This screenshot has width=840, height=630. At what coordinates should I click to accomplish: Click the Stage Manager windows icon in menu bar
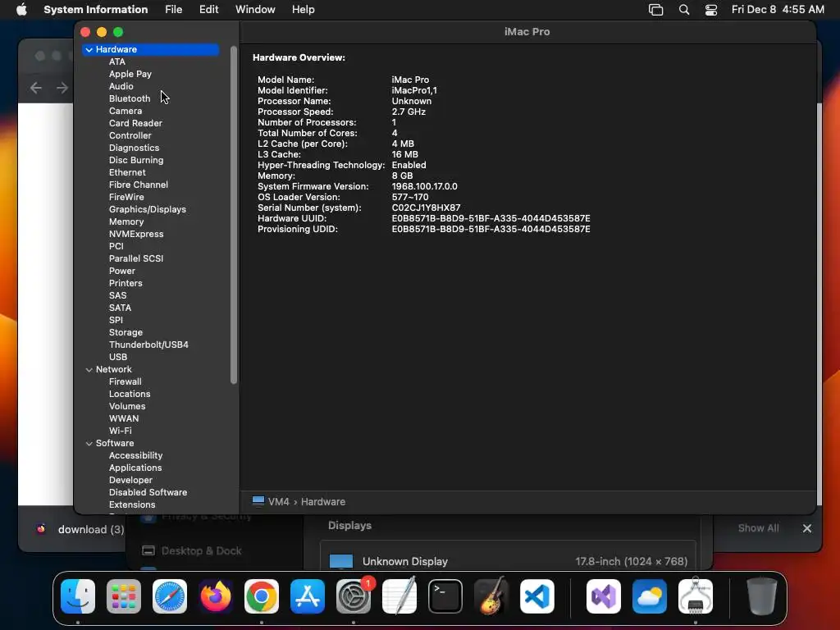[655, 10]
